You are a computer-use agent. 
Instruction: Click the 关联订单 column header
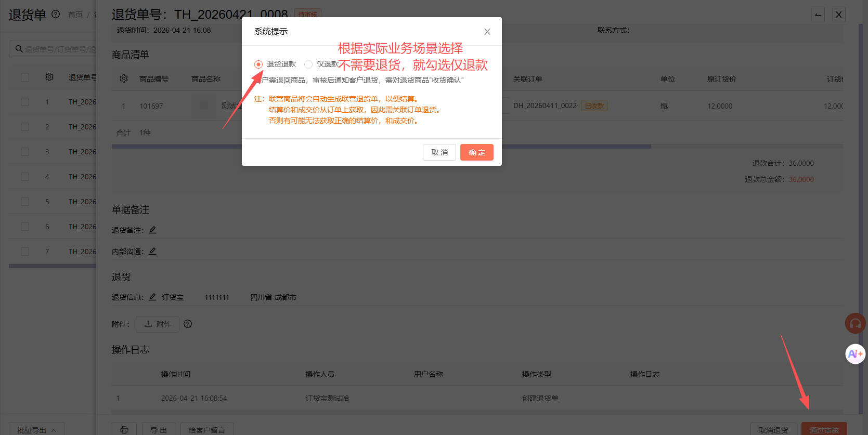tap(528, 79)
